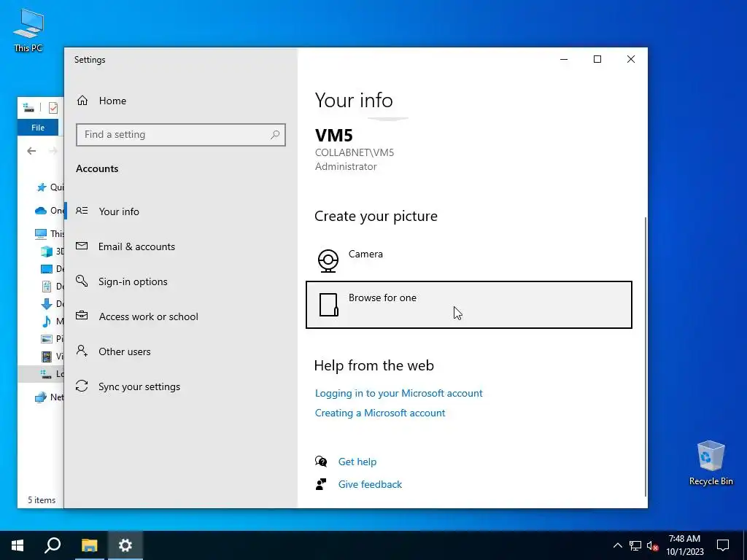Image resolution: width=747 pixels, height=560 pixels.
Task: Select 3D Objects folder icon in File Explorer
Action: pos(47,251)
